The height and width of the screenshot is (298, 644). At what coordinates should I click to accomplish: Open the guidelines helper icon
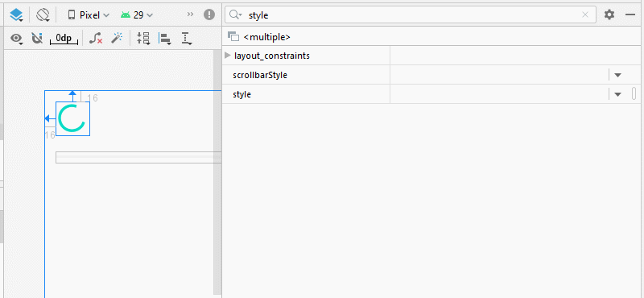coord(187,39)
